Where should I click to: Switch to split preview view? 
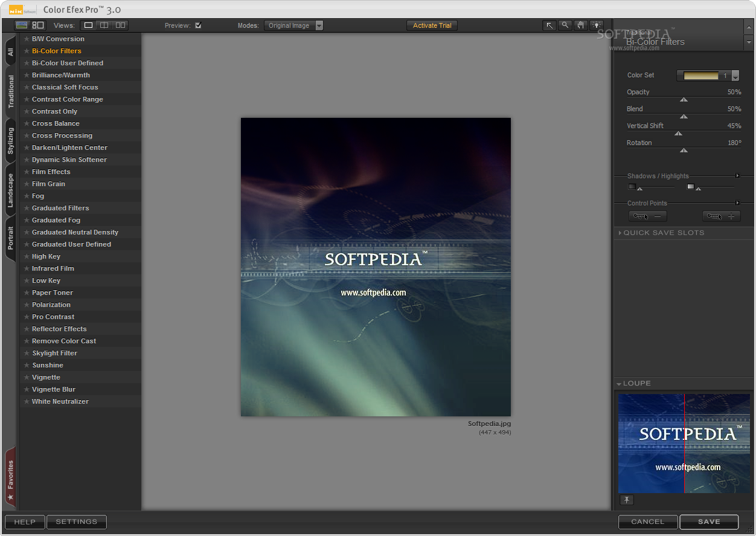coord(104,25)
